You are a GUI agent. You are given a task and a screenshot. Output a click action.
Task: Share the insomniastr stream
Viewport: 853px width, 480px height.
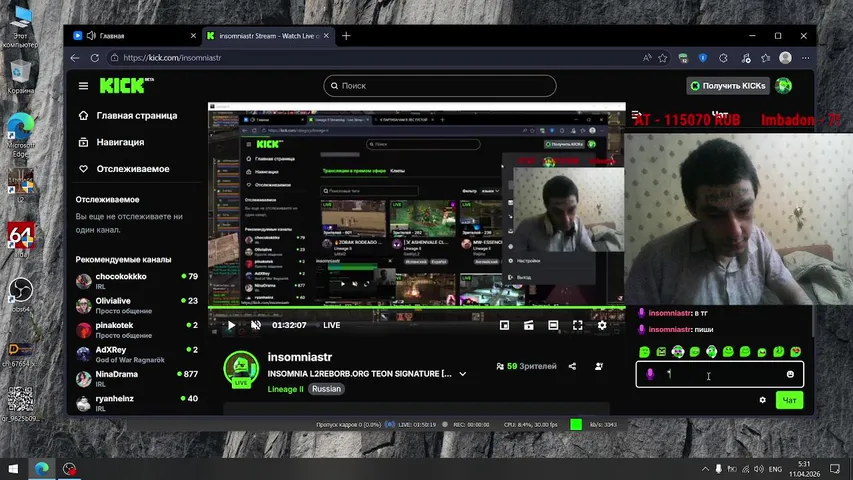tap(572, 366)
